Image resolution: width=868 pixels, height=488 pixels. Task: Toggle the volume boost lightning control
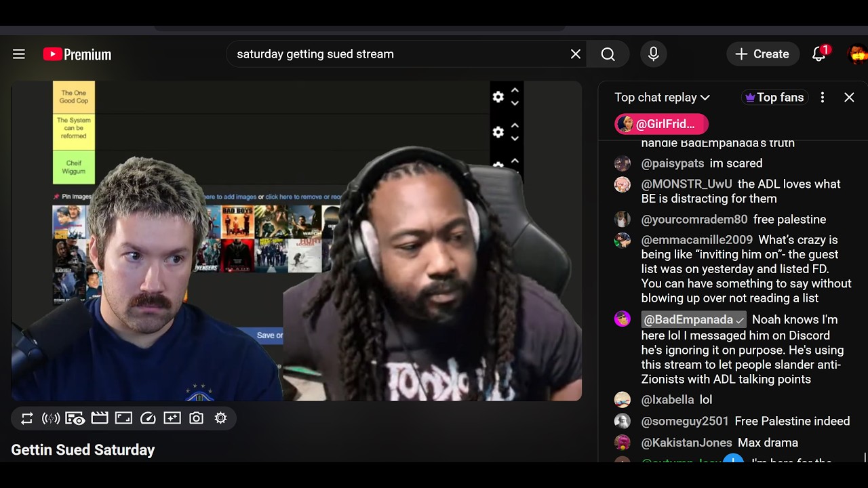[x=51, y=419]
